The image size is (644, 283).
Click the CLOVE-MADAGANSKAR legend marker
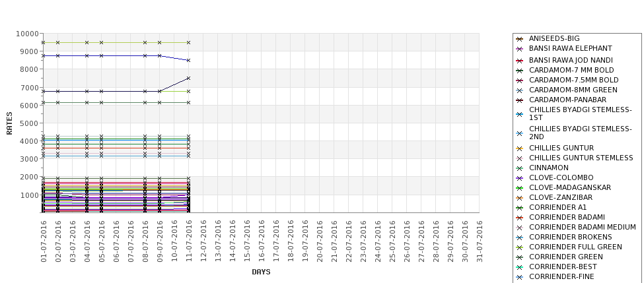click(520, 188)
